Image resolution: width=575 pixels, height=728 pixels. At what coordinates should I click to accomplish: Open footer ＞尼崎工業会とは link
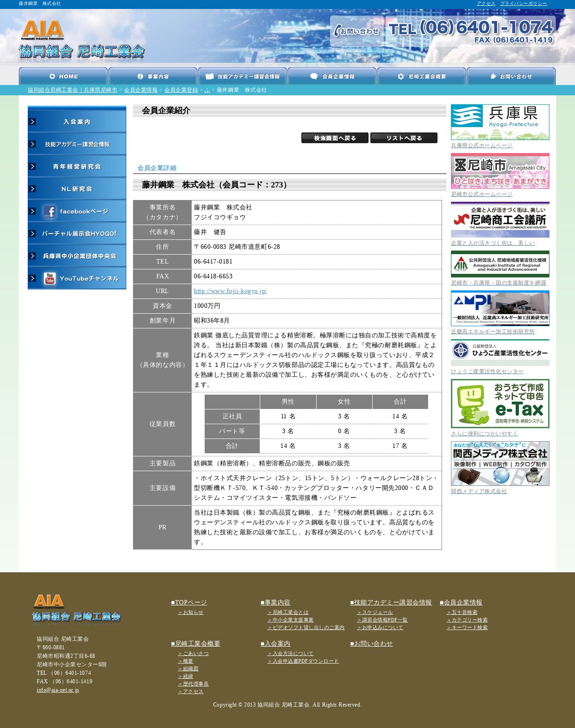(288, 613)
